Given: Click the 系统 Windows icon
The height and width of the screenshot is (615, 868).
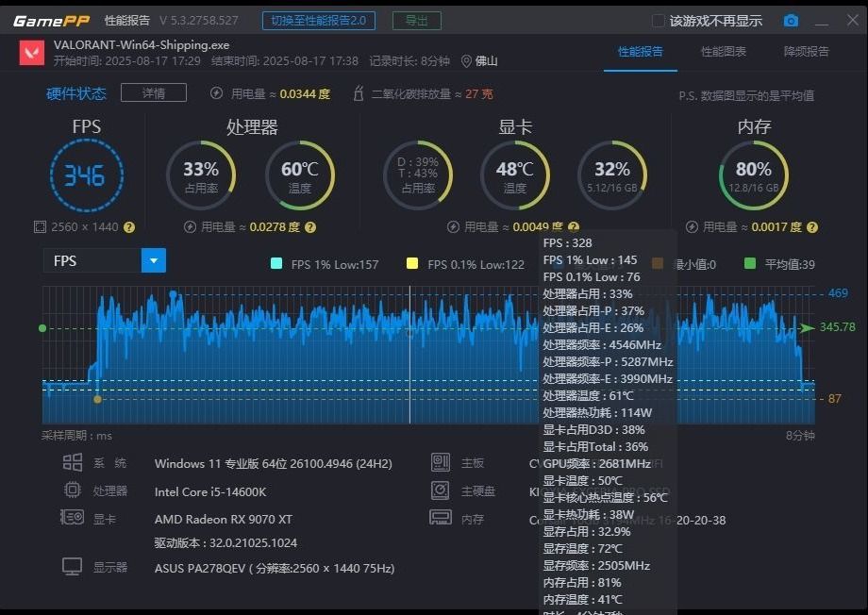Looking at the screenshot, I should tap(73, 462).
